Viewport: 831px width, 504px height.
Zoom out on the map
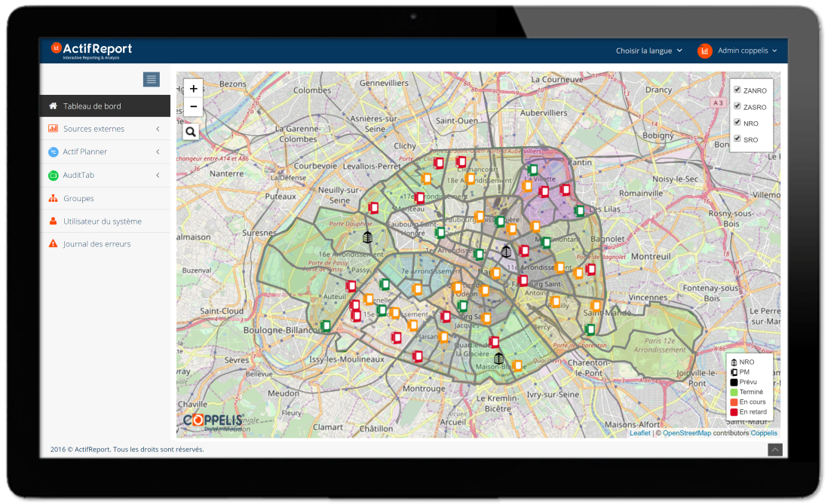[x=194, y=106]
